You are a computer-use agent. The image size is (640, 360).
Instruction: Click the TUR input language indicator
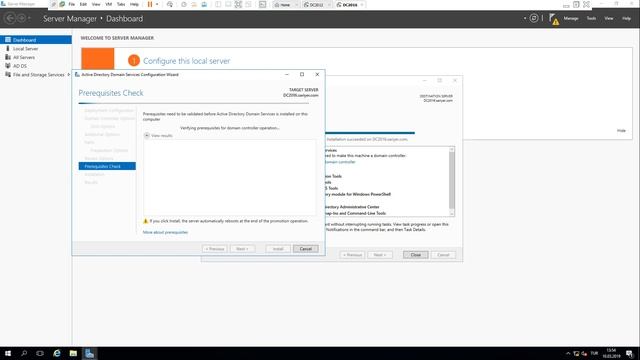coord(594,353)
